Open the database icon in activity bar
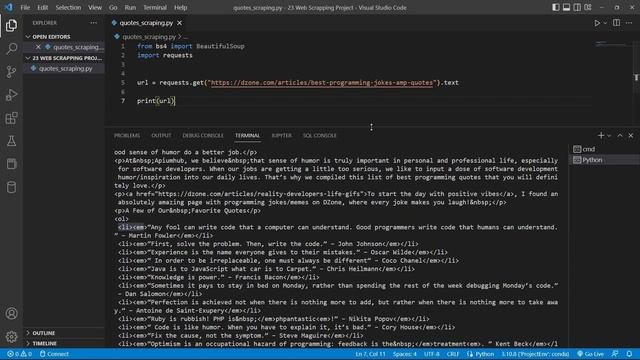640x360 pixels. 11,187
